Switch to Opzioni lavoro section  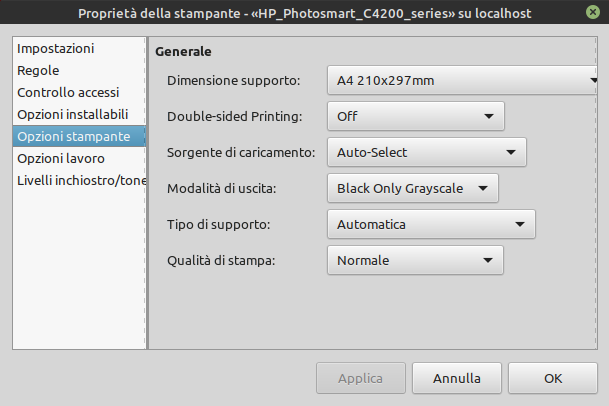(61, 158)
